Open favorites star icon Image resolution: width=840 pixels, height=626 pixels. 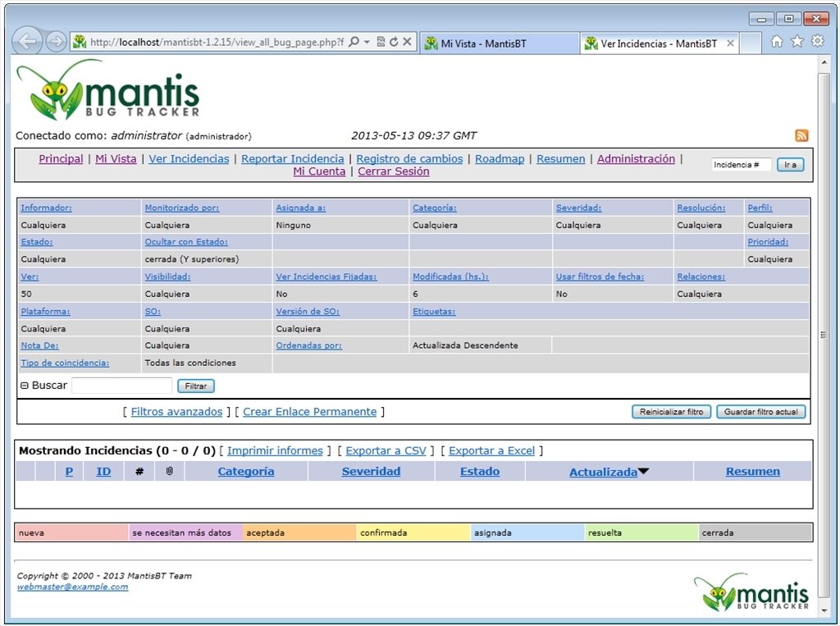[797, 41]
